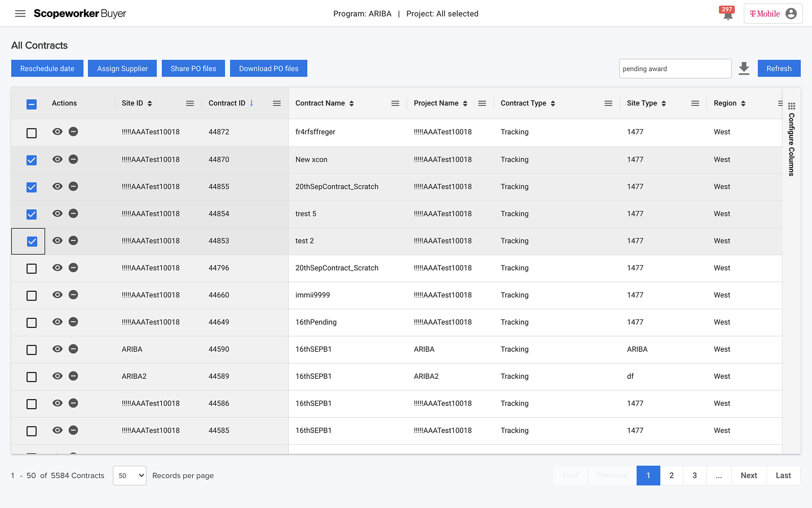Image resolution: width=812 pixels, height=508 pixels.
Task: Open notifications bell with 297 badge
Action: (727, 14)
